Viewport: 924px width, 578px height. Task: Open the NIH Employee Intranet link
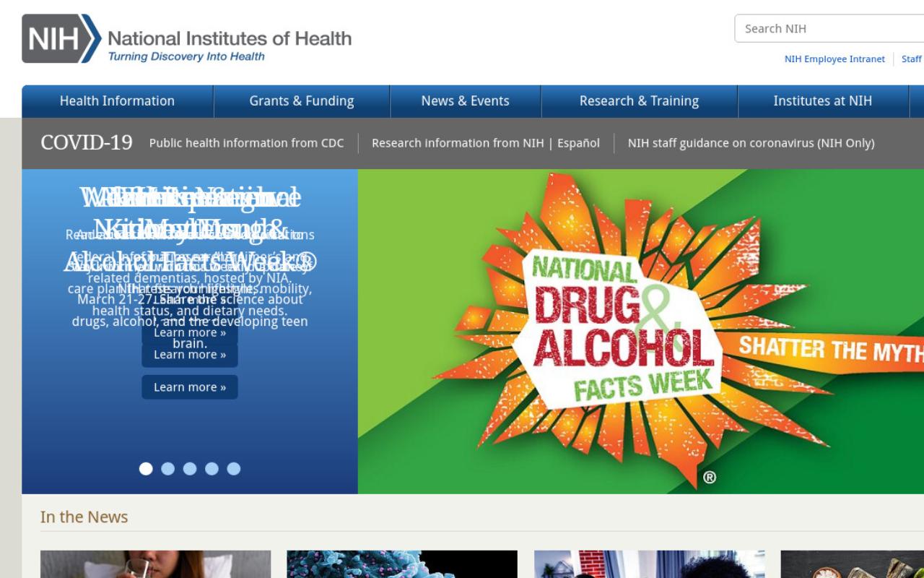coord(834,59)
